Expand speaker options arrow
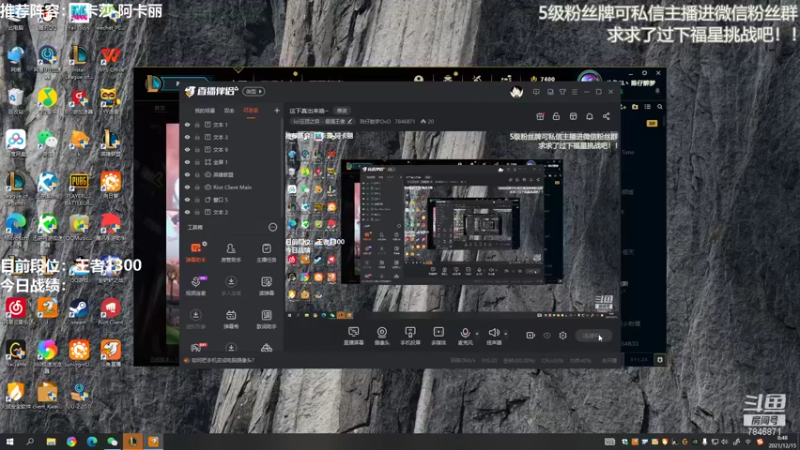Screen dimensions: 800x450 click(506, 334)
